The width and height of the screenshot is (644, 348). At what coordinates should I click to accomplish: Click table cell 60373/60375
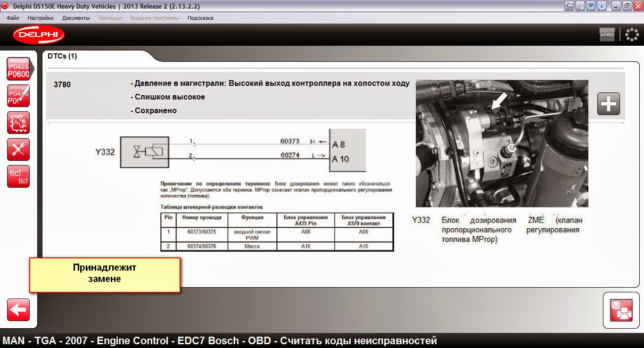click(201, 234)
